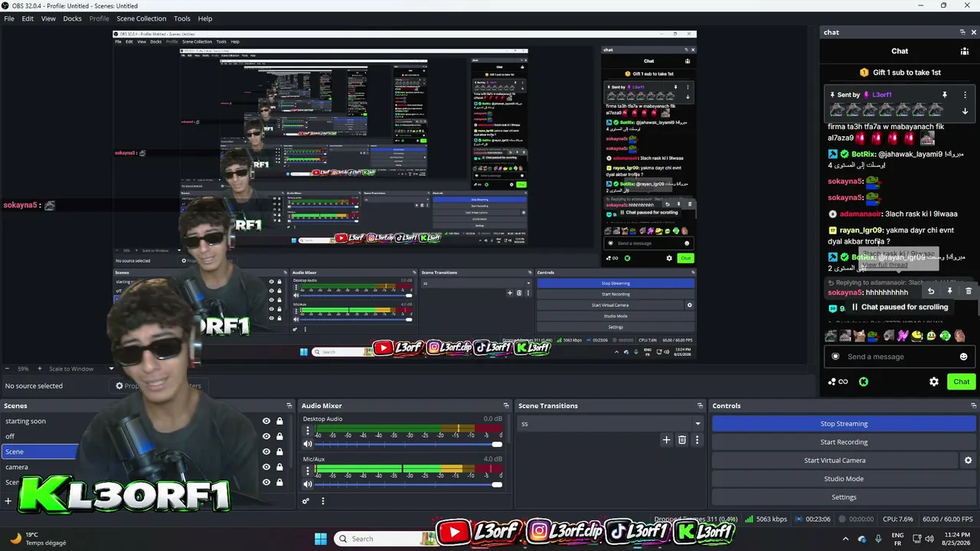Undock the Scene Transitions panel
This screenshot has height=551, width=980.
[700, 406]
